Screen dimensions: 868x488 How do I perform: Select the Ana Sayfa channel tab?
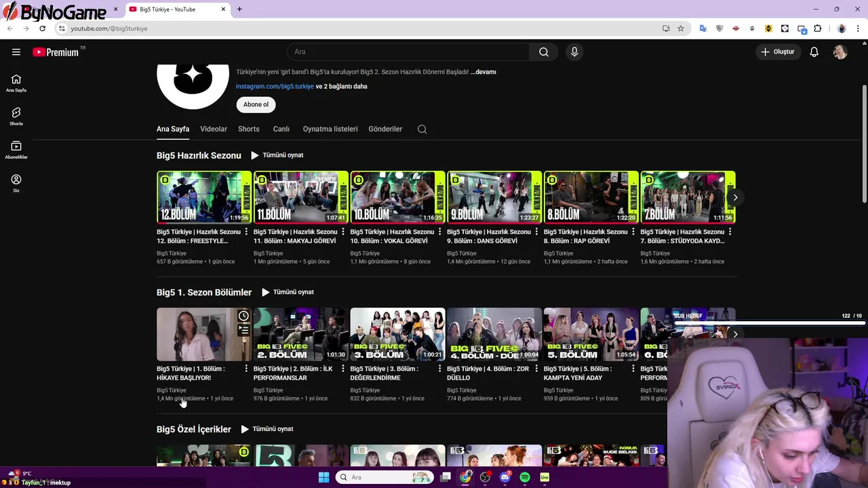173,129
